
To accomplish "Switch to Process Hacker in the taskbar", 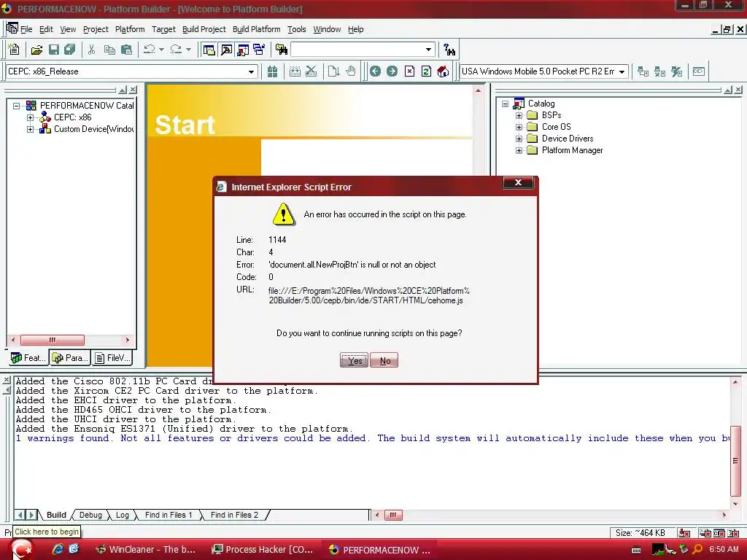I will pyautogui.click(x=263, y=550).
